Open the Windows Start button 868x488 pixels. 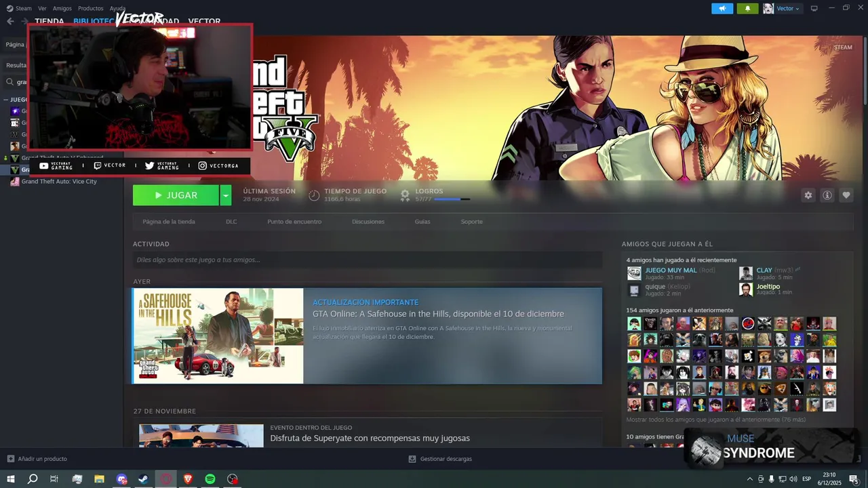[x=11, y=479]
